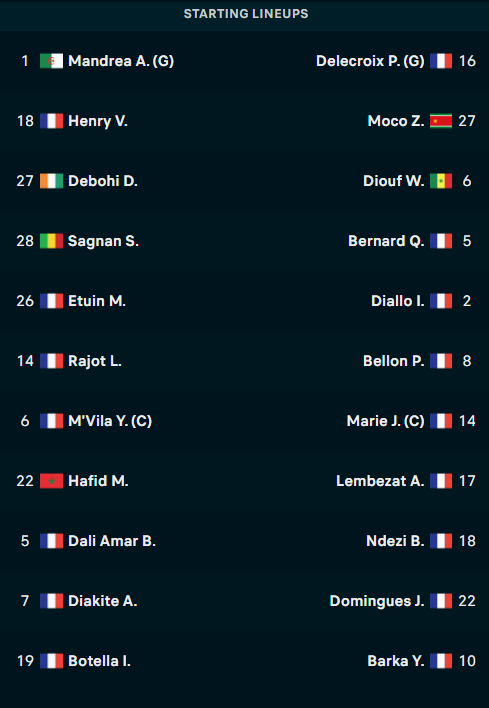Viewport: 489px width, 708px height.
Task: Click the Suriname flag next to Moco Z.
Action: [441, 121]
